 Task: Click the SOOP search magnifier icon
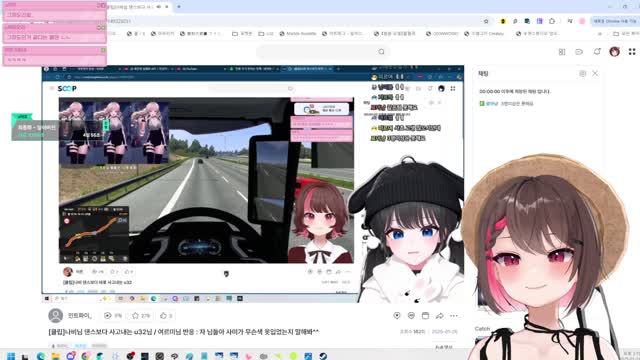pyautogui.click(x=381, y=52)
